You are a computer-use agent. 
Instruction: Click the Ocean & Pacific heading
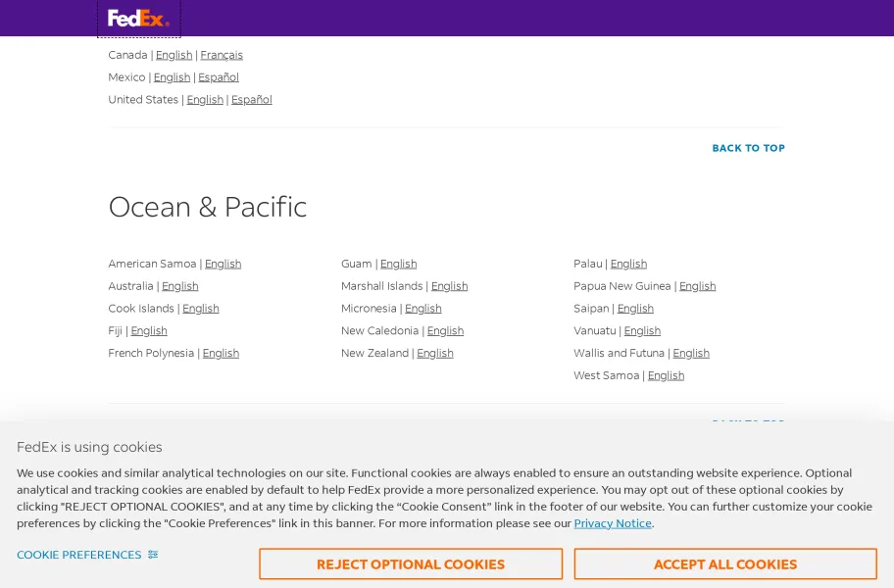(208, 207)
